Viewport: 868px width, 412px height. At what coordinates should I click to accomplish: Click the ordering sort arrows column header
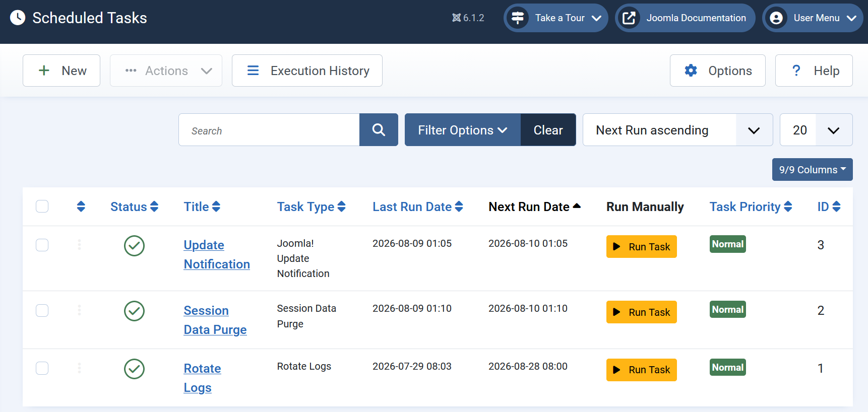click(81, 207)
